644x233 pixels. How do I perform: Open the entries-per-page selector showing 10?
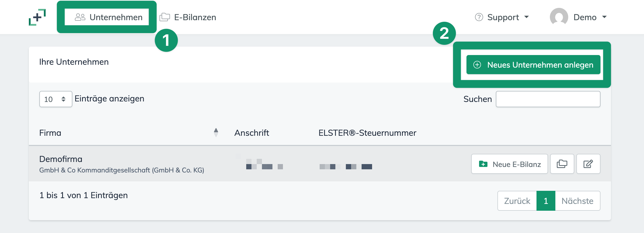(x=55, y=99)
